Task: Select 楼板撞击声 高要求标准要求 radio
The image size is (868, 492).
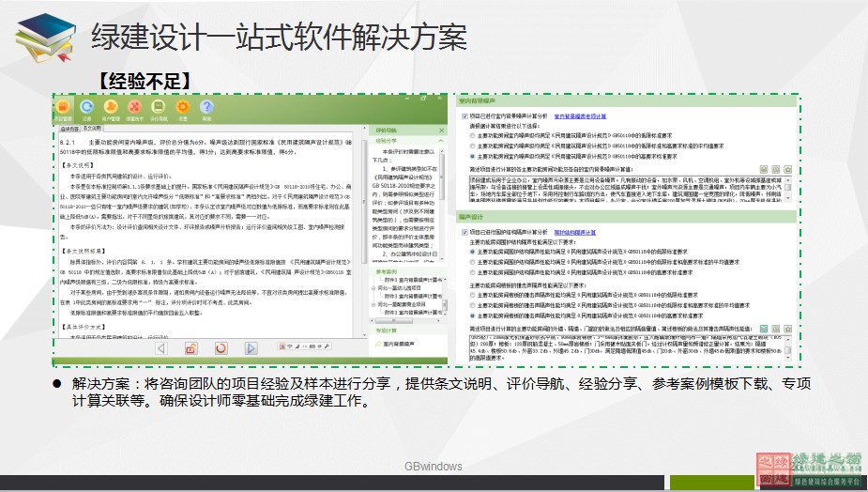Action: pos(472,315)
